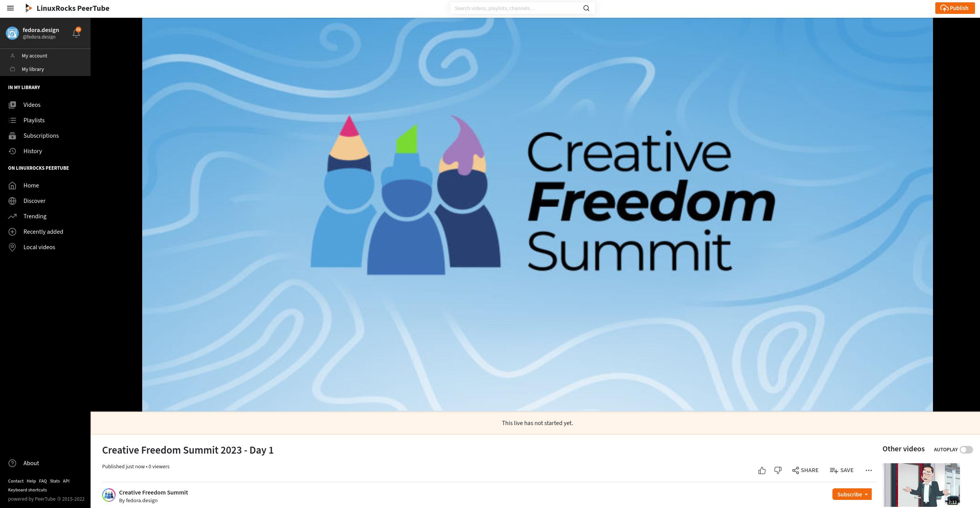
Task: Click the dislike icon on the video
Action: click(777, 470)
